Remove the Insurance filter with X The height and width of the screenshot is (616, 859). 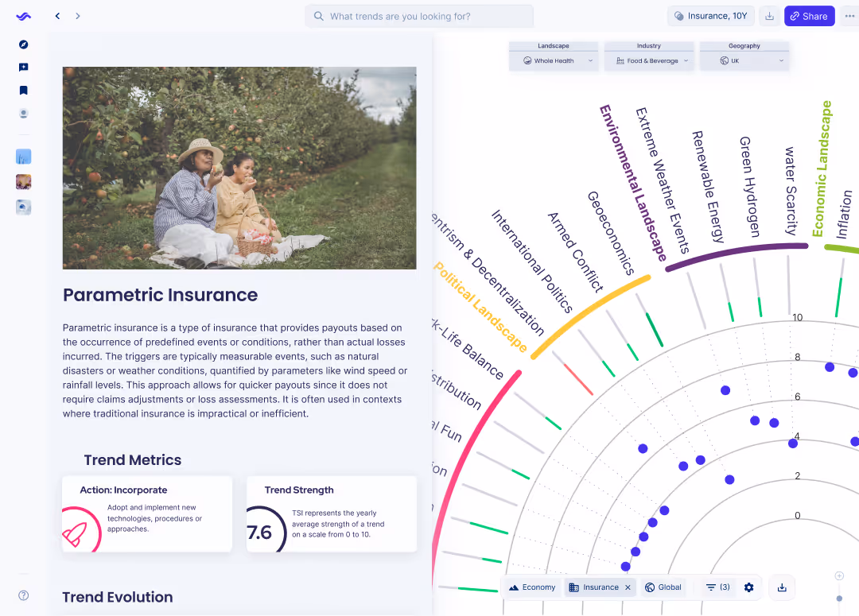click(628, 587)
